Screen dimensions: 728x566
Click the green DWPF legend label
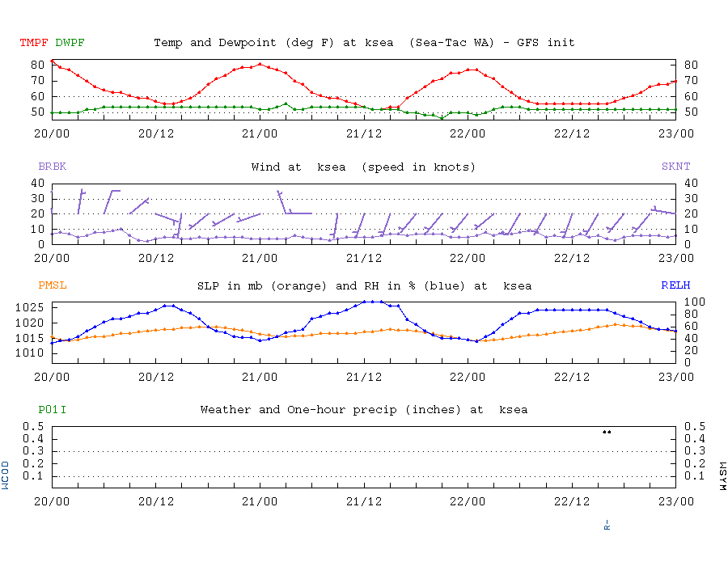click(x=70, y=43)
